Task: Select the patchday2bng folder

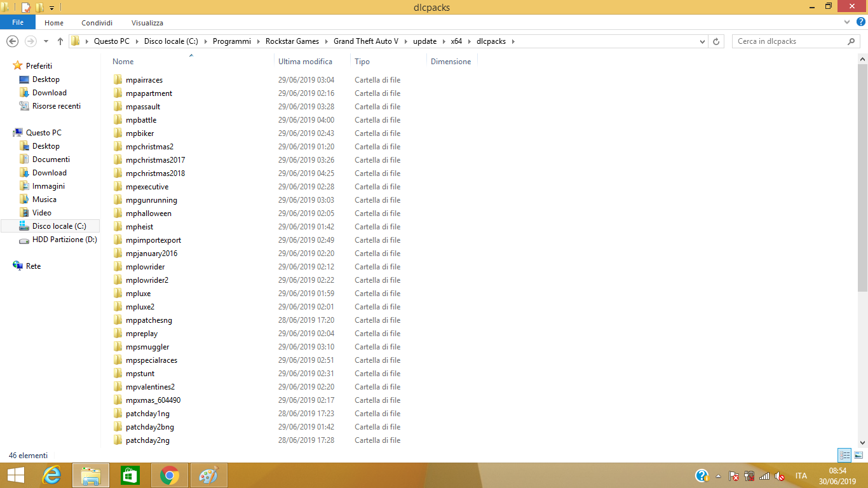Action: click(x=149, y=427)
